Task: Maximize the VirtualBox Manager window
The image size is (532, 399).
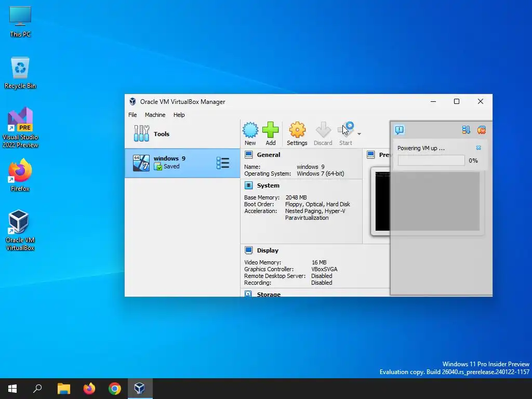Action: click(457, 101)
